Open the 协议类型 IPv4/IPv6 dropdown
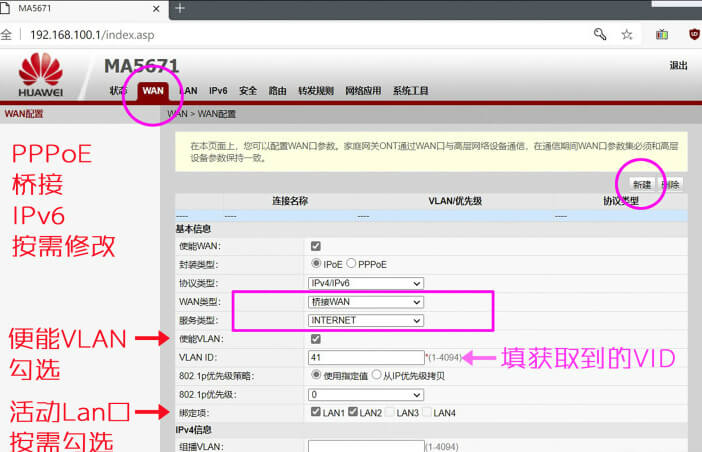The image size is (702, 452). coord(366,283)
